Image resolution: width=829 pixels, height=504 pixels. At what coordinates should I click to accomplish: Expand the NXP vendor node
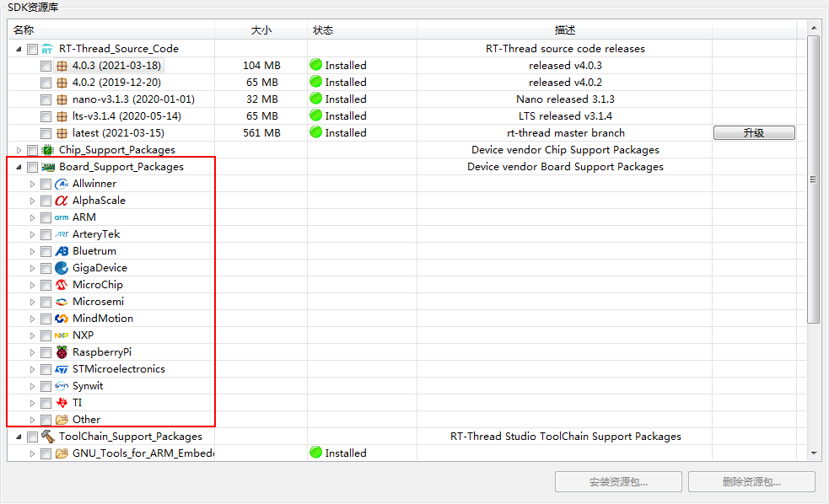click(x=32, y=335)
